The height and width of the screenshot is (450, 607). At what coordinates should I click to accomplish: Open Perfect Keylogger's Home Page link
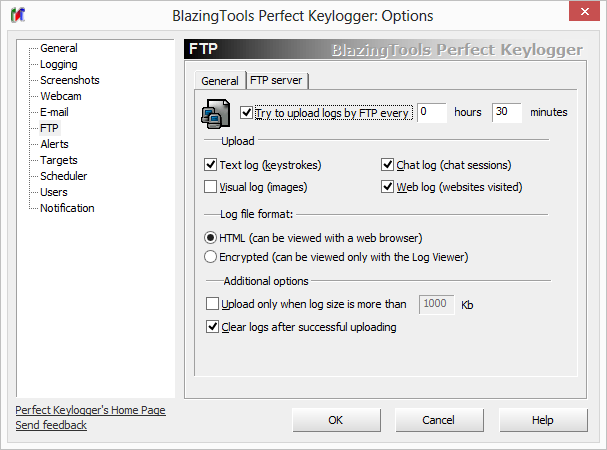tap(90, 410)
